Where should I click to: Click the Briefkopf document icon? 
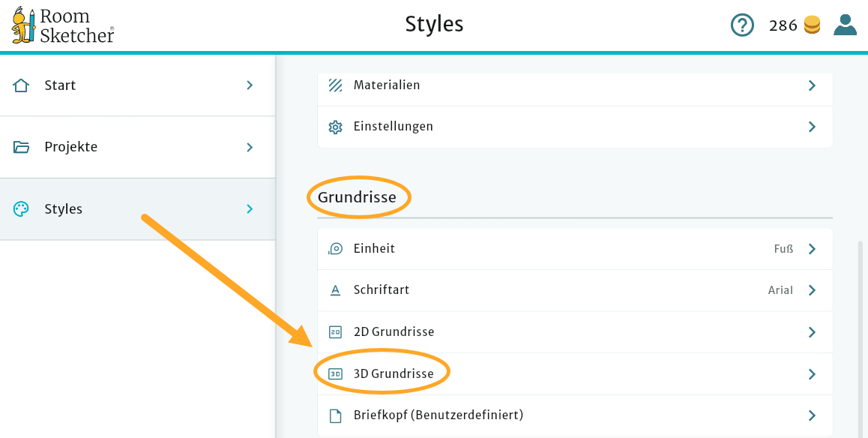coord(335,415)
